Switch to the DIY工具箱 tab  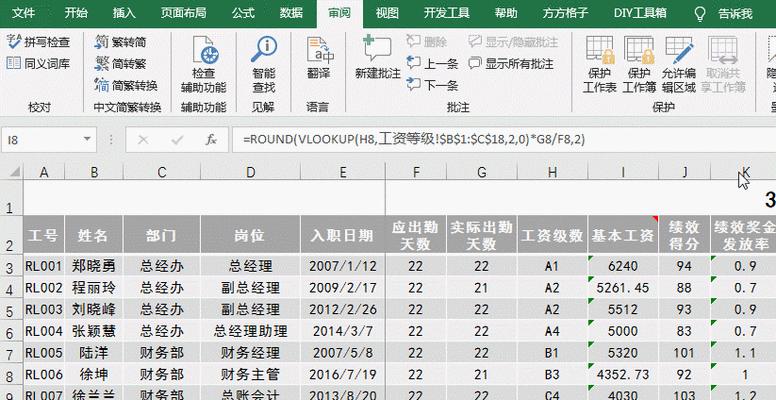(x=640, y=13)
